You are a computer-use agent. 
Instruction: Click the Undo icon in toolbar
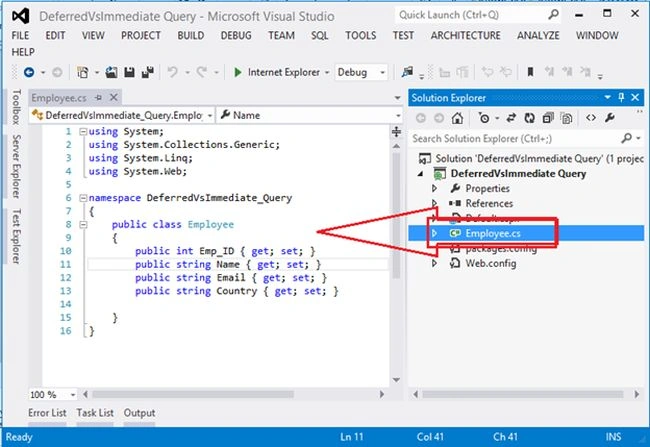coord(172,72)
